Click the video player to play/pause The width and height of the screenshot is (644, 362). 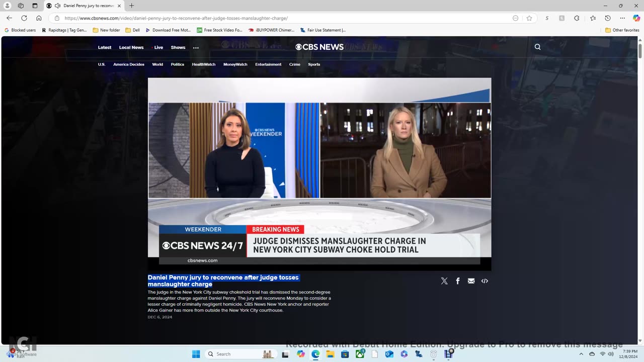tap(319, 174)
